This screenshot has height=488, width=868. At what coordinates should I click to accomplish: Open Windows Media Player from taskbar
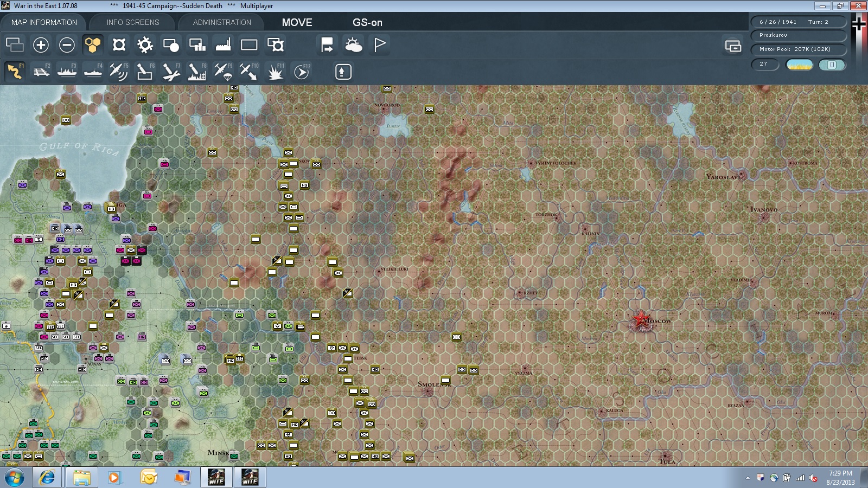[114, 478]
